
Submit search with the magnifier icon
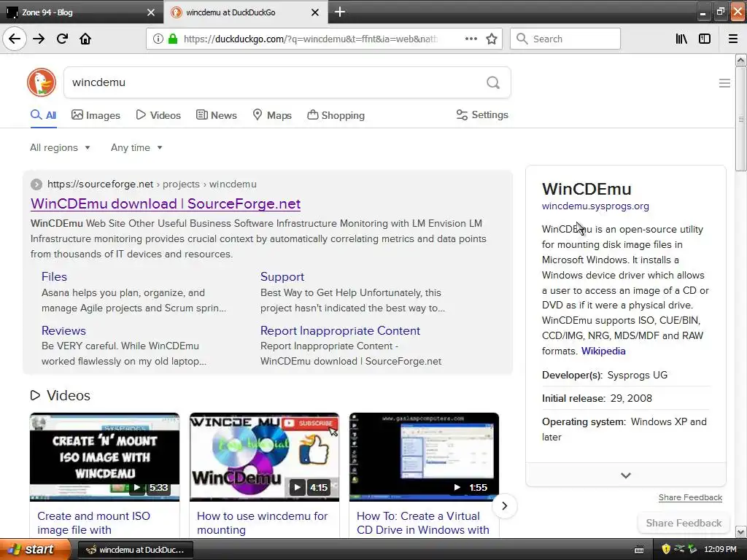493,82
